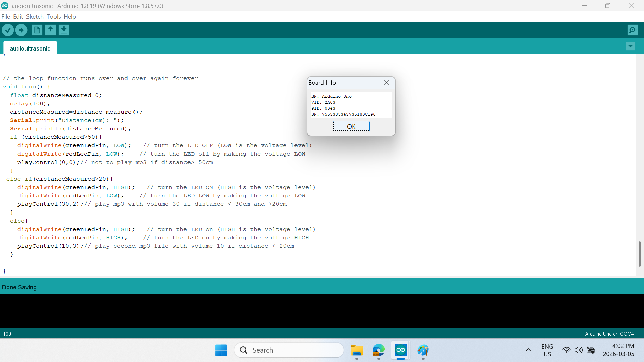Image resolution: width=644 pixels, height=362 pixels.
Task: Select the audioultrasonic sketch tab
Action: click(x=30, y=48)
